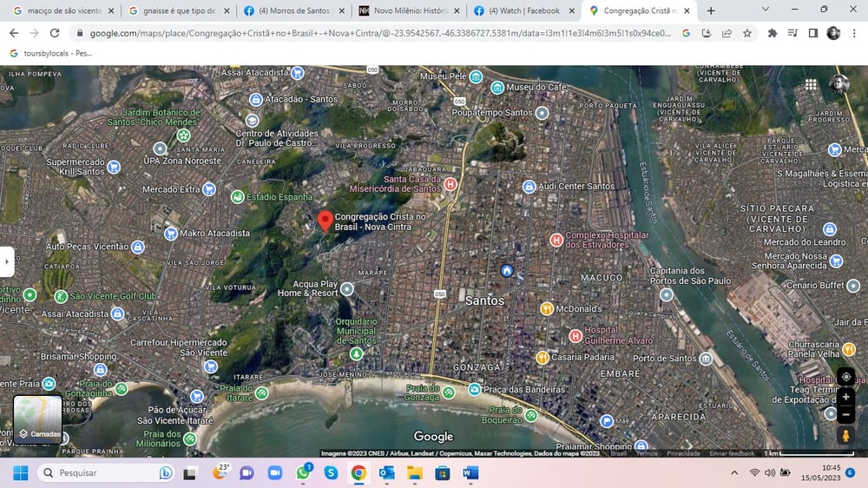
Task: Reload the Google Maps page
Action: (54, 33)
